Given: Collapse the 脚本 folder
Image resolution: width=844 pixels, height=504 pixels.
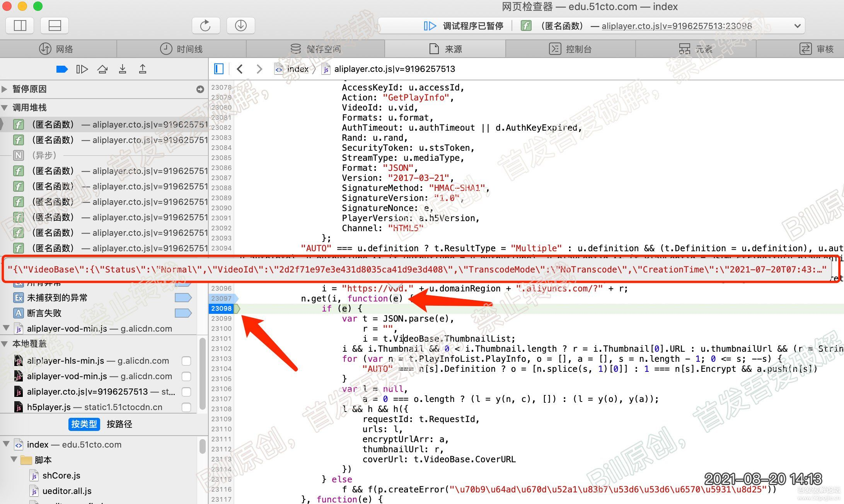Looking at the screenshot, I should 14,460.
